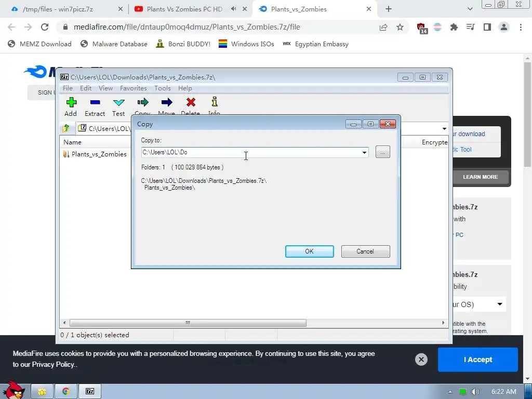Click the 7-Zip taskbar button
532x399 pixels.
(90, 392)
